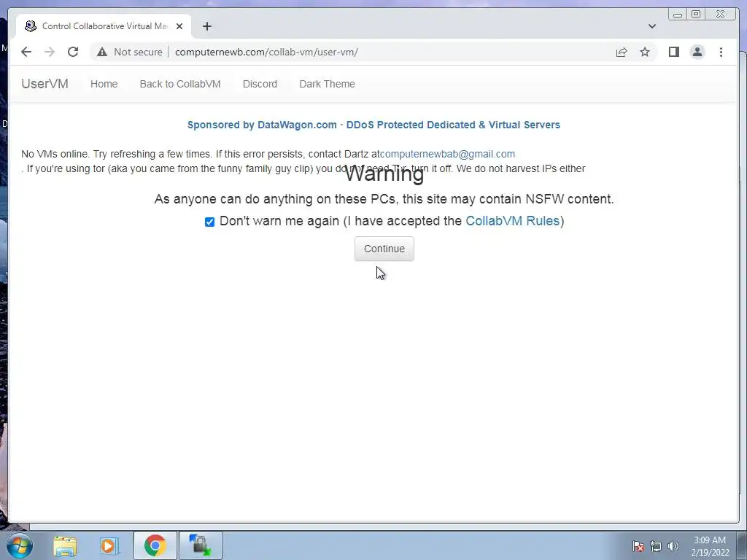Restore down the Chrome window
The width and height of the screenshot is (747, 560).
click(x=695, y=15)
